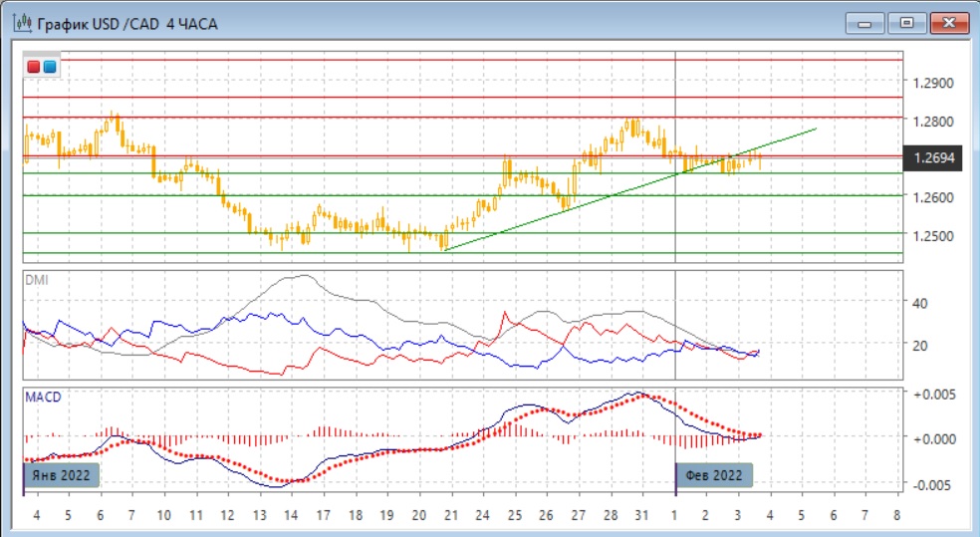Click the 40 level on DMI scale
The image size is (980, 537).
click(x=920, y=303)
